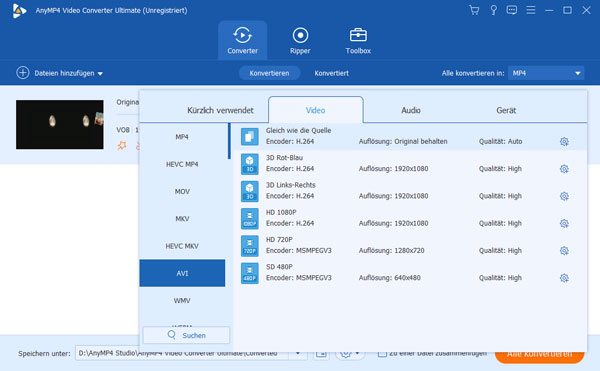Open settings gear for Gleich wie die Quelle

(x=564, y=142)
